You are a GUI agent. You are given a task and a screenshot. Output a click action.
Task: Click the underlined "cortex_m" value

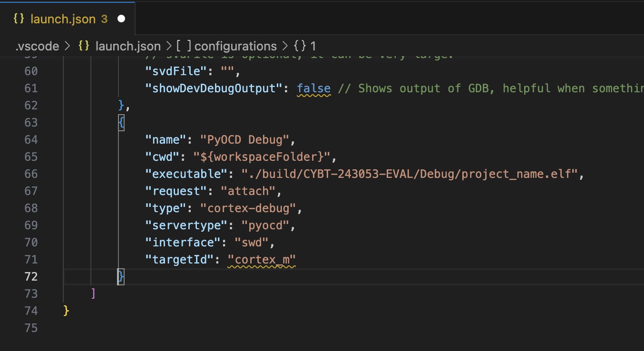point(262,260)
